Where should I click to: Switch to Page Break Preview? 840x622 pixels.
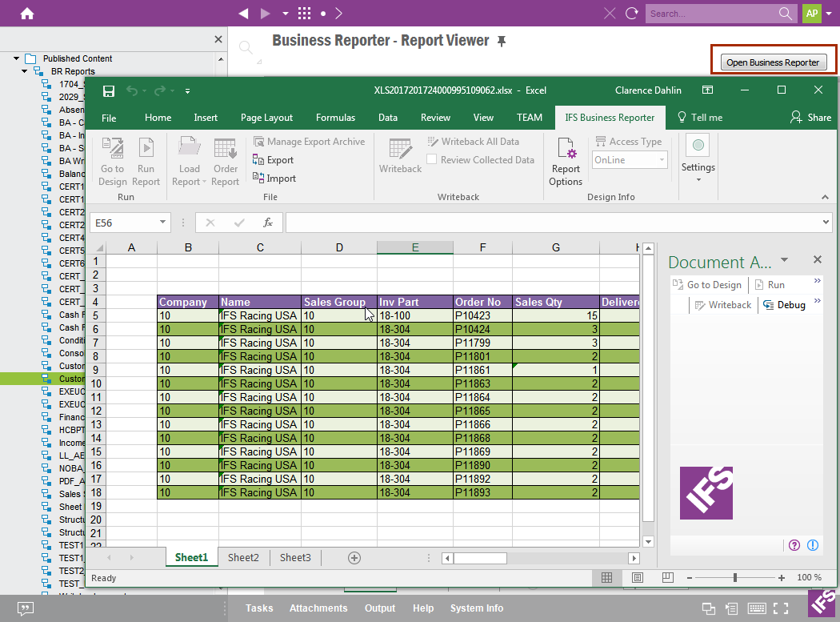pos(667,577)
